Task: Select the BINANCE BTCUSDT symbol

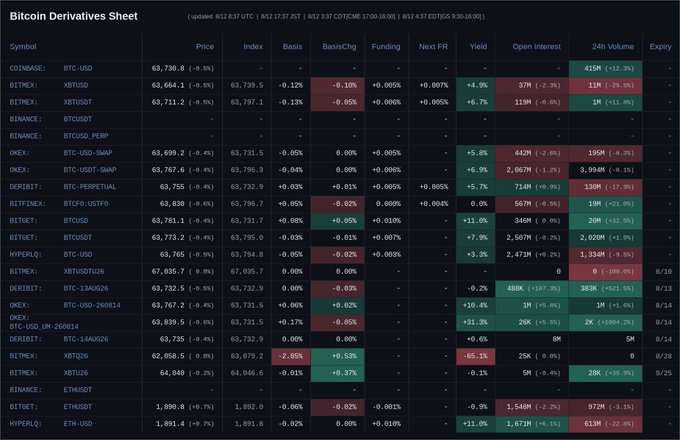Action: (78, 119)
